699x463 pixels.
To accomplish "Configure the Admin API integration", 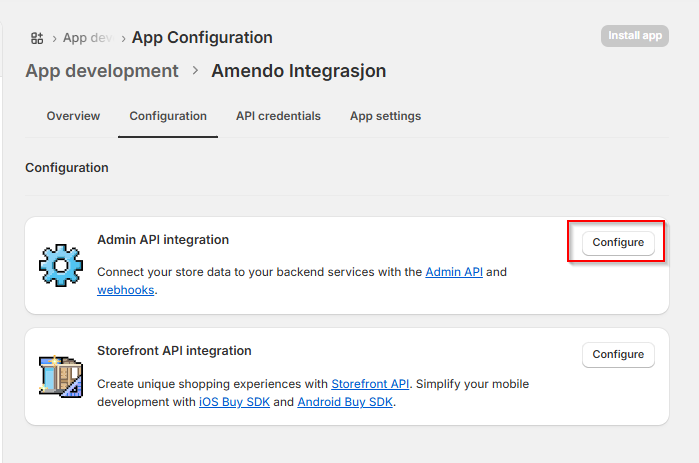I will (618, 243).
